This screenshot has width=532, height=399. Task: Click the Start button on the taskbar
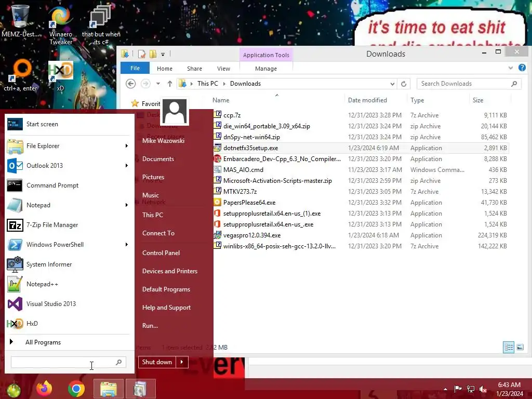(x=13, y=390)
